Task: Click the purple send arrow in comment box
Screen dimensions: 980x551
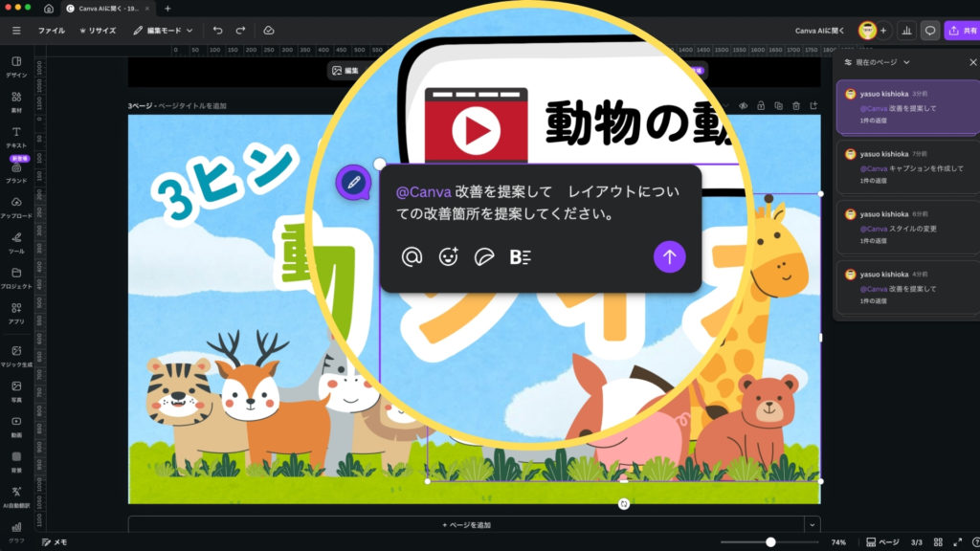Action: 669,256
